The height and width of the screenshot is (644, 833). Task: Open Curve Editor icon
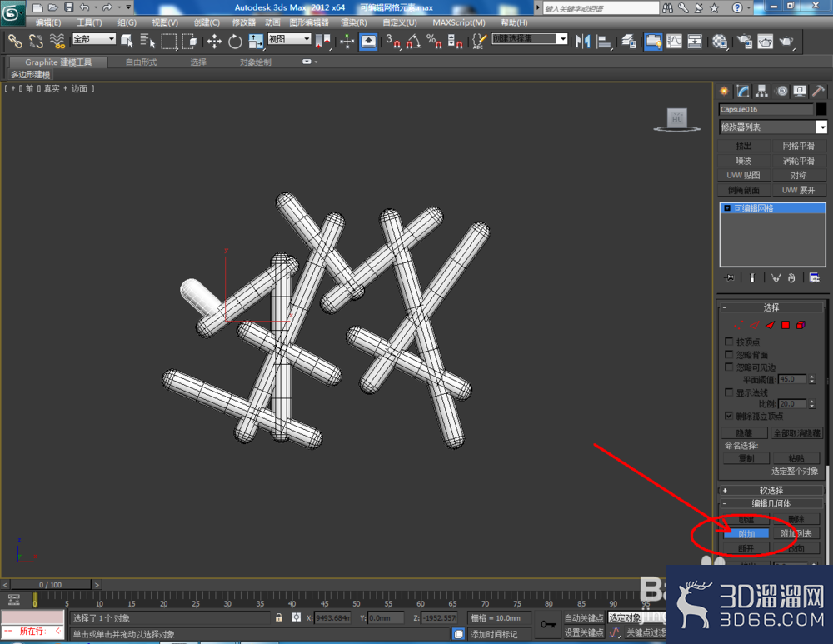[674, 42]
